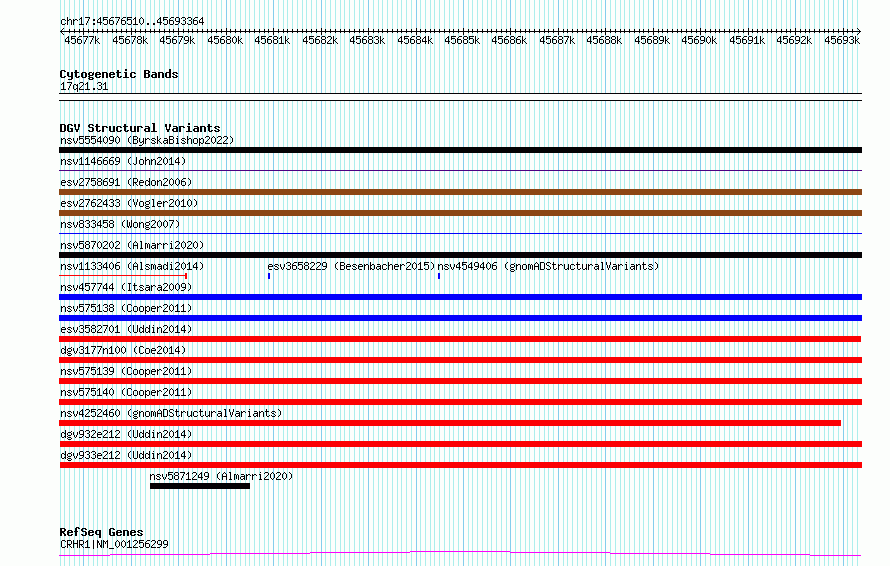
Task: Select the dgv3177n100 (Coe2014) label
Action: 123,350
